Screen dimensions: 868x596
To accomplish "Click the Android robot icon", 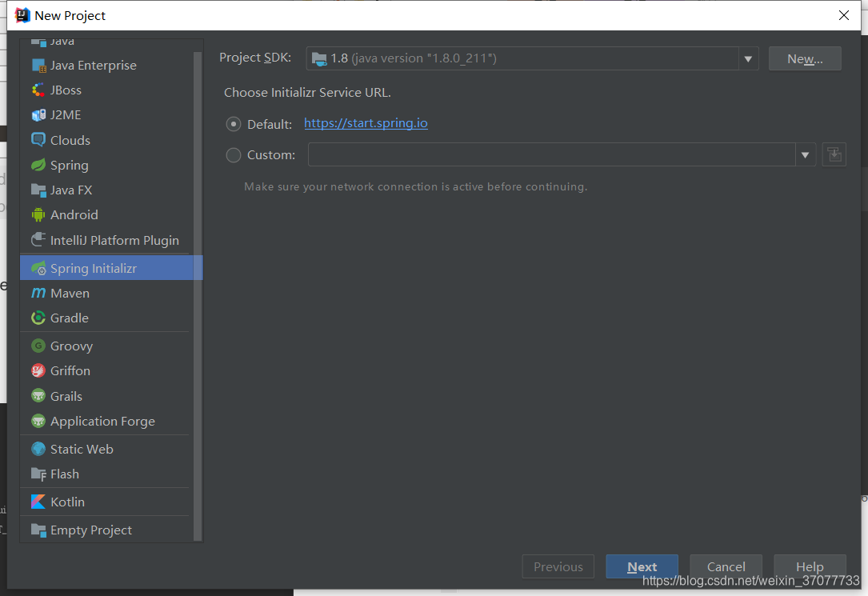I will click(38, 214).
